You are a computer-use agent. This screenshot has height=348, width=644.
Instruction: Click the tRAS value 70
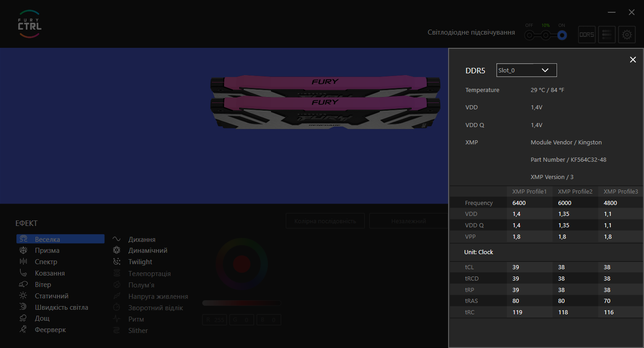[608, 301]
